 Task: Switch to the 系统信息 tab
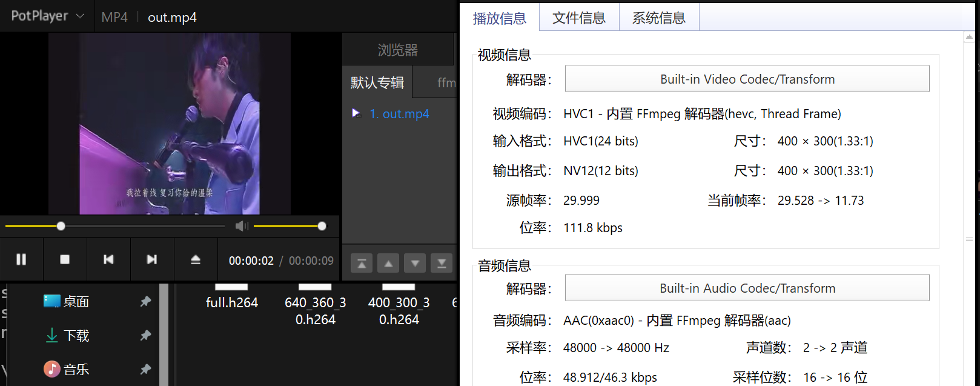(x=658, y=18)
